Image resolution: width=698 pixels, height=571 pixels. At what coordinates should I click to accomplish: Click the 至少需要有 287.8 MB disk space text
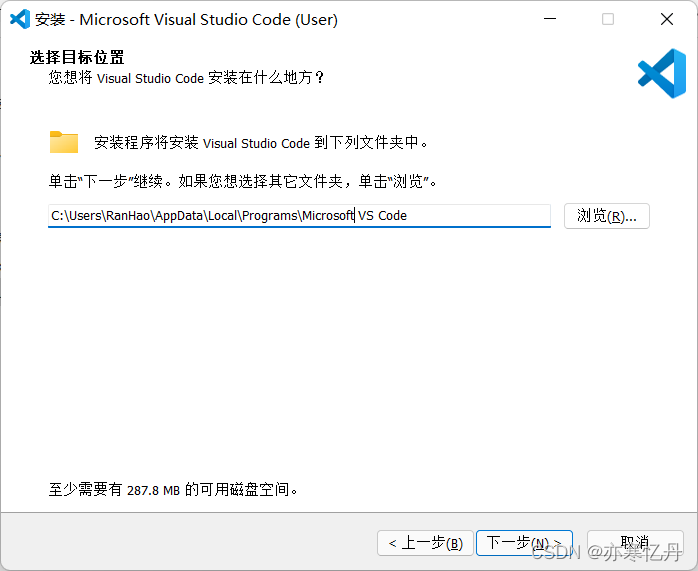pyautogui.click(x=173, y=490)
